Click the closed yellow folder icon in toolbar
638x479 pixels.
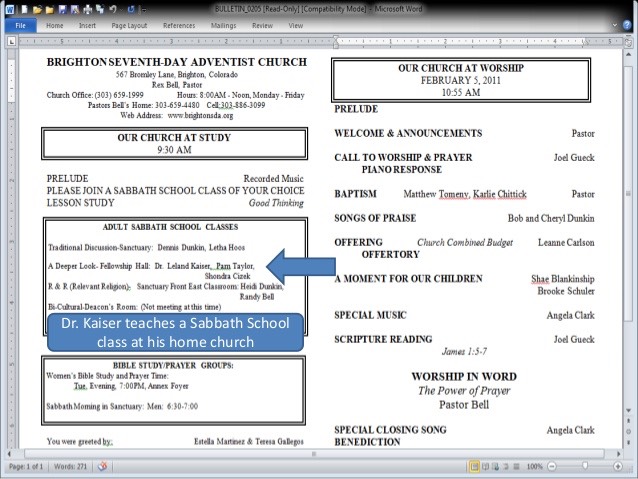click(x=50, y=9)
